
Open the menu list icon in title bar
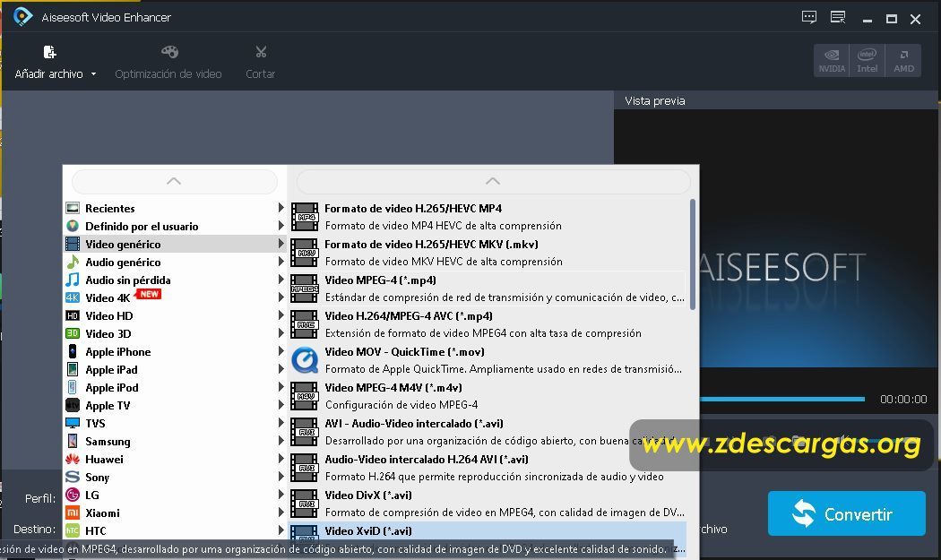point(838,17)
